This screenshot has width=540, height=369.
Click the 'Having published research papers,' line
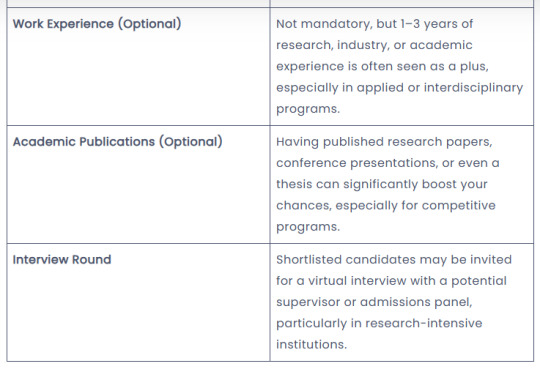384,142
